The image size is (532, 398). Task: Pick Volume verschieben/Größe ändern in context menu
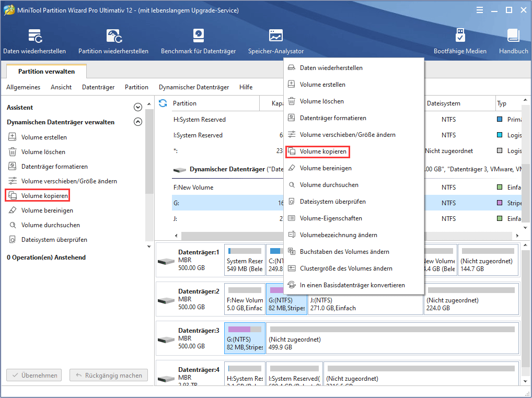[x=354, y=135]
